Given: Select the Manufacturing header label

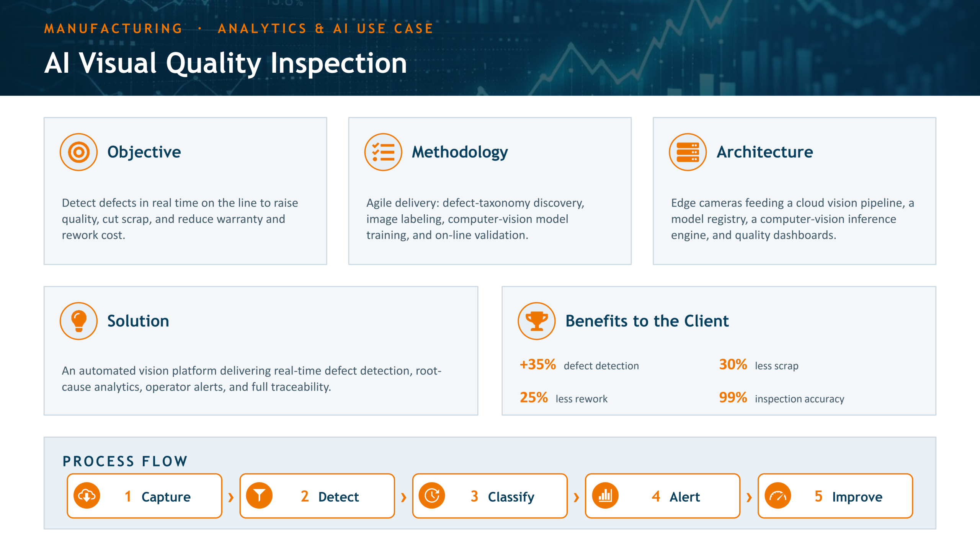Looking at the screenshot, I should [113, 29].
